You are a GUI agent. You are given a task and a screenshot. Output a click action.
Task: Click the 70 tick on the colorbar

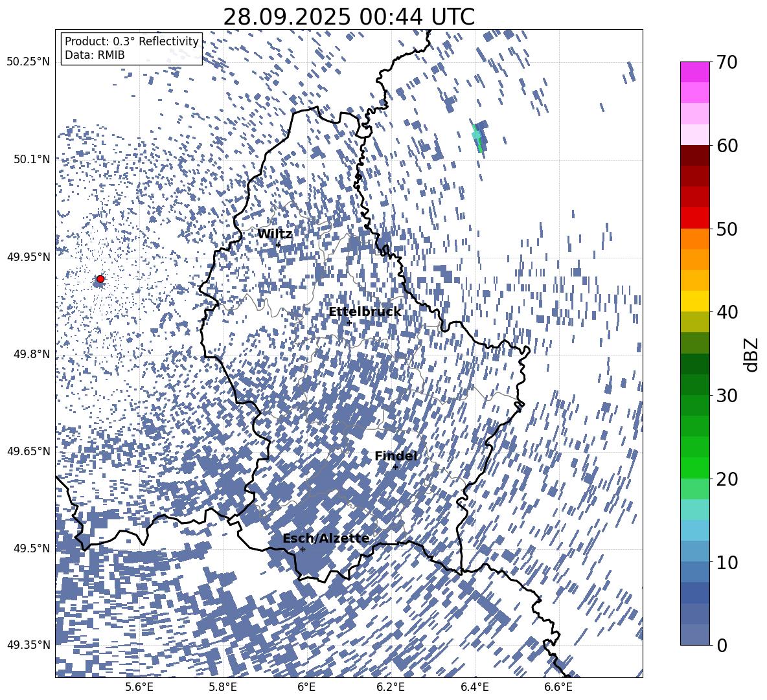click(727, 62)
